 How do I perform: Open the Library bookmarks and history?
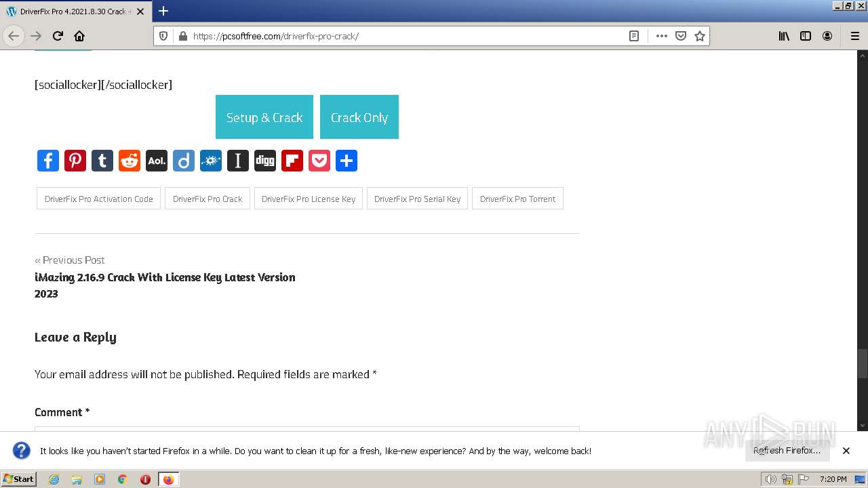(x=784, y=36)
